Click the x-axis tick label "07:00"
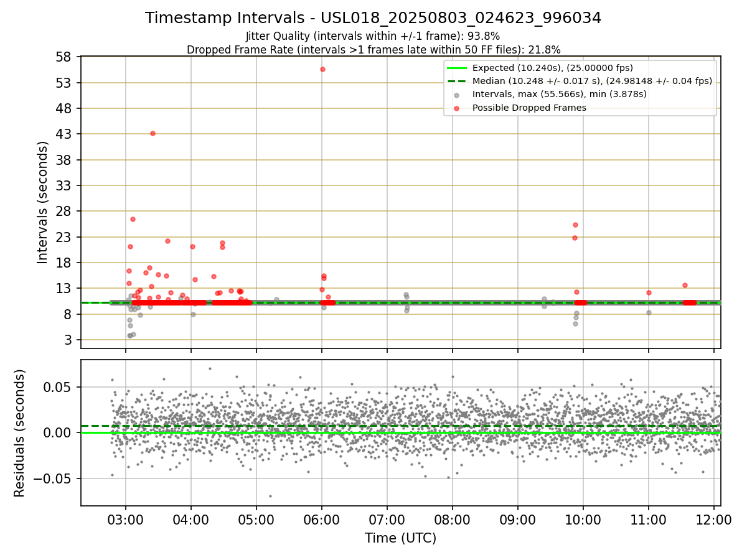The width and height of the screenshot is (747, 560). coord(387,520)
